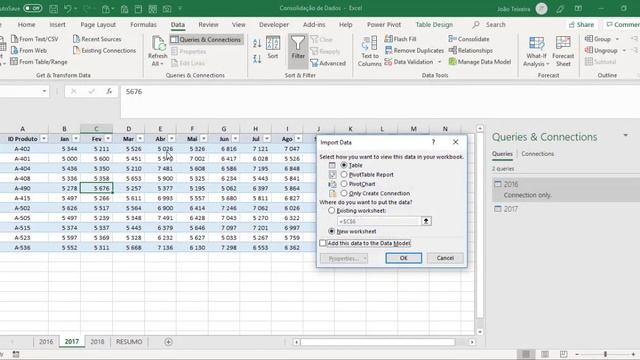
Task: Open From Text/CSV import
Action: point(35,39)
